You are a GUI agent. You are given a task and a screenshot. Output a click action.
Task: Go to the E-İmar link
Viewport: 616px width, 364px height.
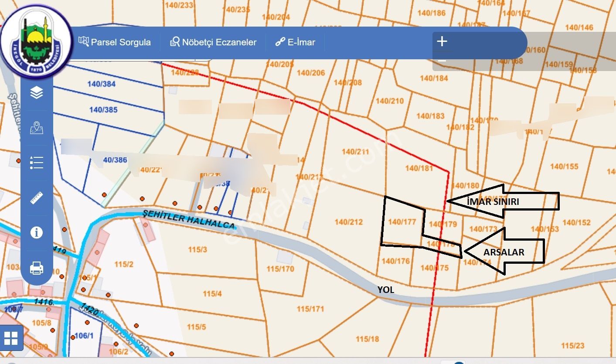pos(295,42)
